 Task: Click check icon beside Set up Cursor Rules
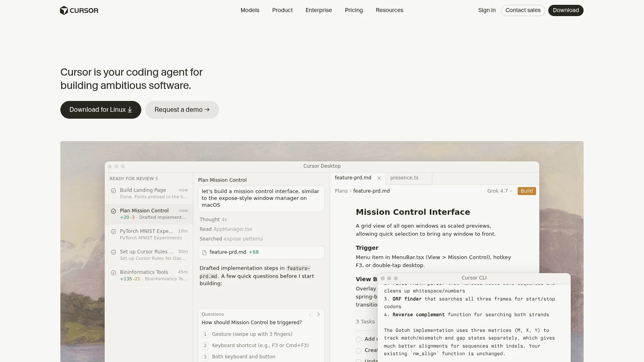click(x=114, y=252)
